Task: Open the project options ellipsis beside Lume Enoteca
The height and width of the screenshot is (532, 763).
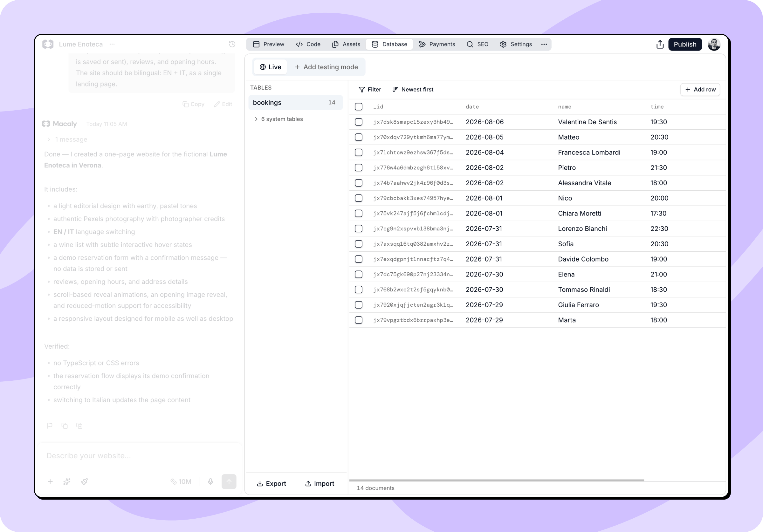Action: [112, 44]
